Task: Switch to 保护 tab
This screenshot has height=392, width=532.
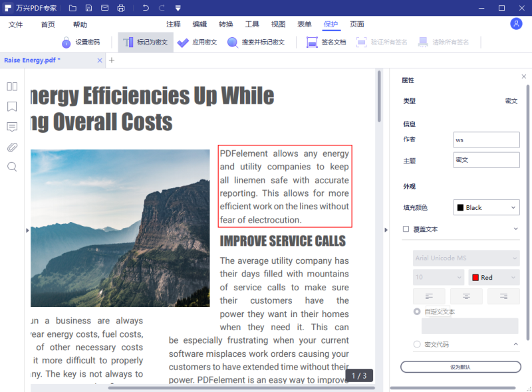Action: coord(331,24)
